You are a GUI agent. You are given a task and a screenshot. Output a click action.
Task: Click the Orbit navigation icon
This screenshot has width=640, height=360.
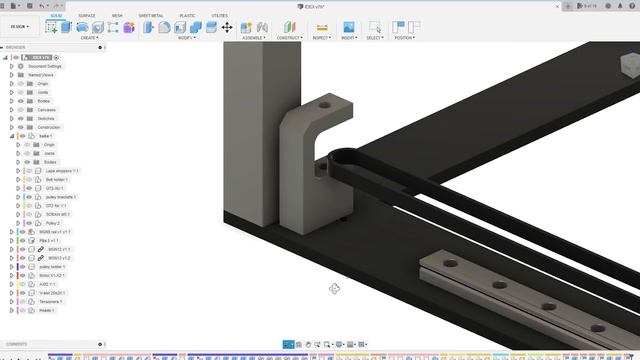click(289, 344)
